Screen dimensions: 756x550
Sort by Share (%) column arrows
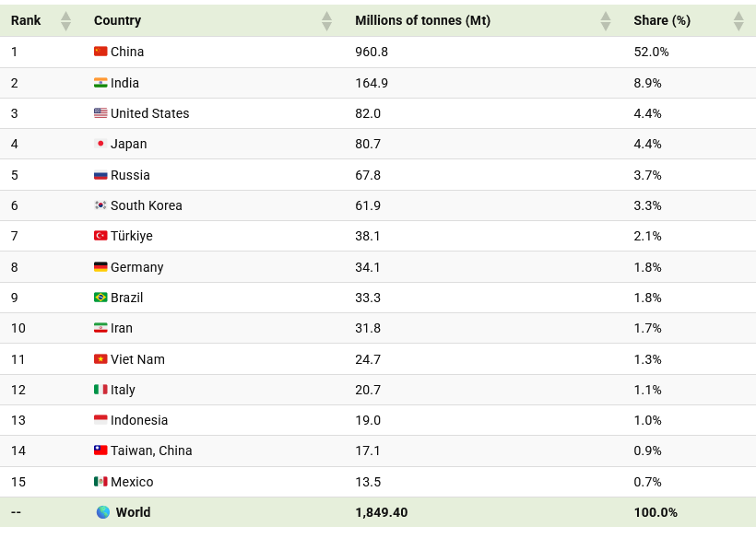pyautogui.click(x=738, y=21)
